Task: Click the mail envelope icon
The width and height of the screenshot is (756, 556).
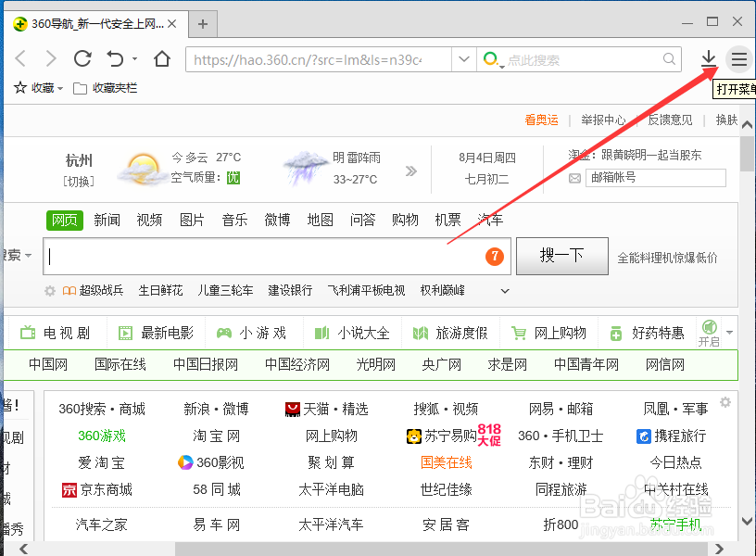Action: pyautogui.click(x=574, y=179)
